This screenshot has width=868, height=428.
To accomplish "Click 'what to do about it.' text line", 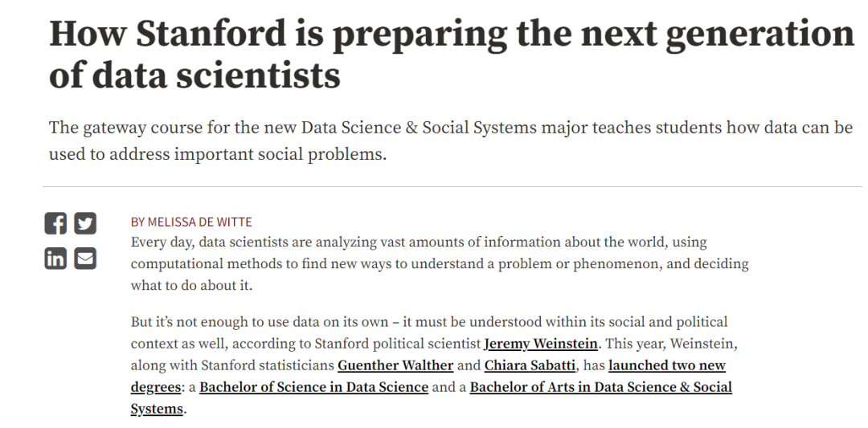I will [191, 286].
